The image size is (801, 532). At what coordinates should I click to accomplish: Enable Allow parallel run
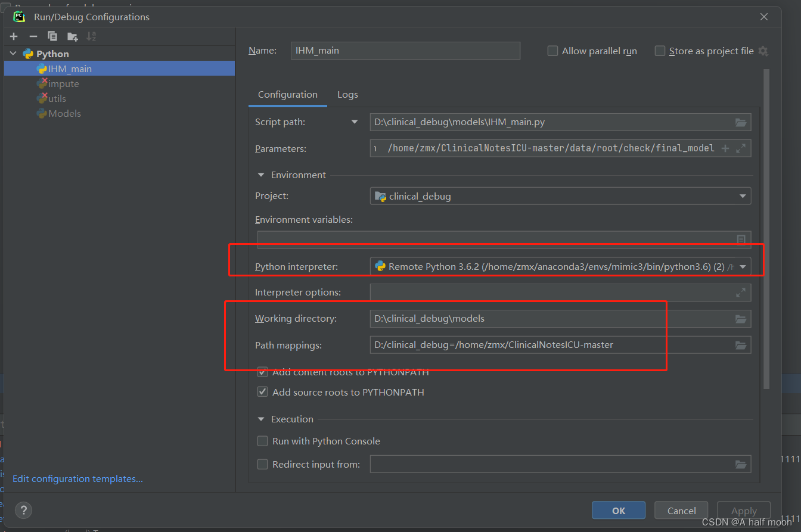click(552, 51)
